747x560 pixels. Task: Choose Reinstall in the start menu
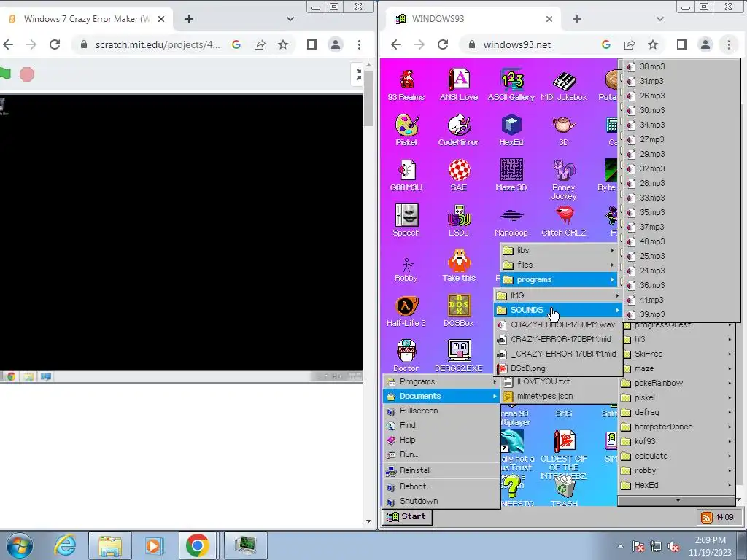pyautogui.click(x=441, y=470)
